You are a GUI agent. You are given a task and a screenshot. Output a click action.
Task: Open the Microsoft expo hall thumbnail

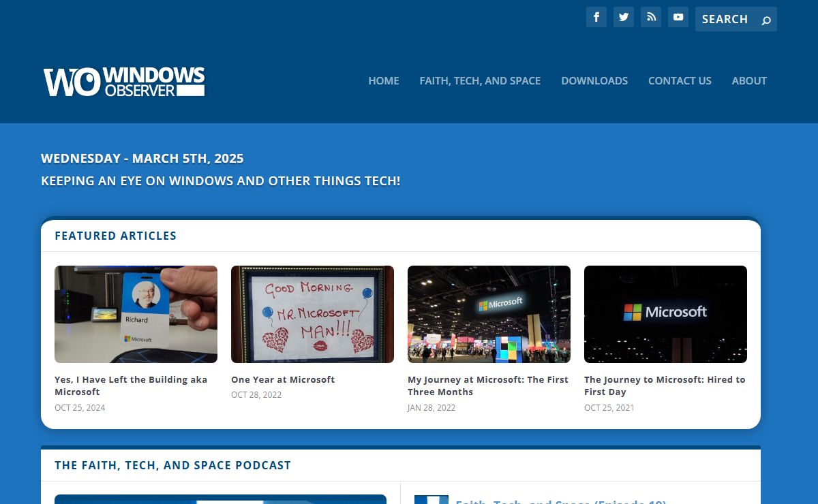point(489,314)
